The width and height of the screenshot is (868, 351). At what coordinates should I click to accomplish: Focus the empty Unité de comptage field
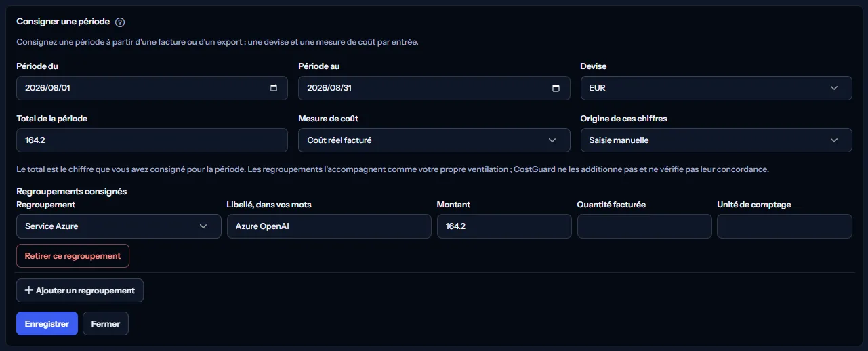click(785, 226)
